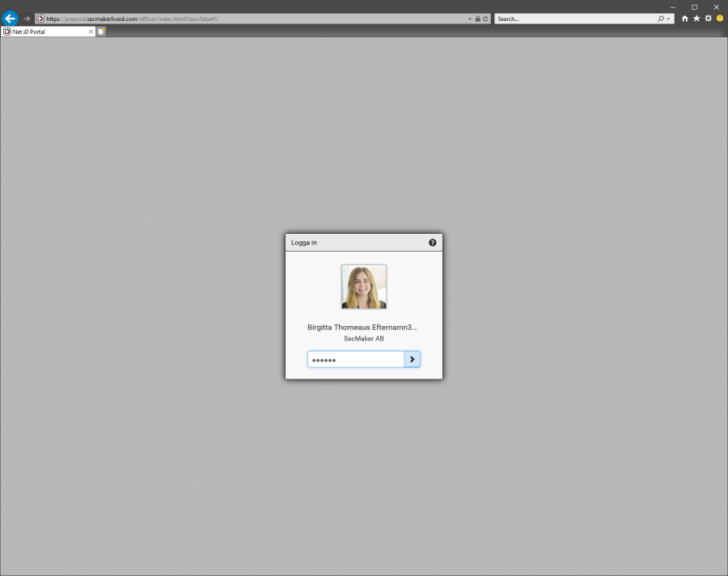Screen dimensions: 728x576
Task: Open the Favorites star icon
Action: [696, 19]
